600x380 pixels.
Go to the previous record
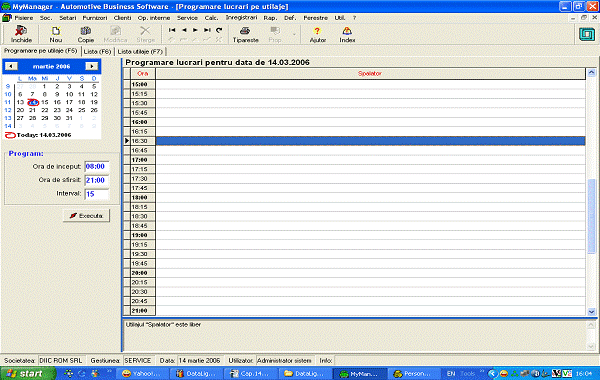pyautogui.click(x=184, y=30)
